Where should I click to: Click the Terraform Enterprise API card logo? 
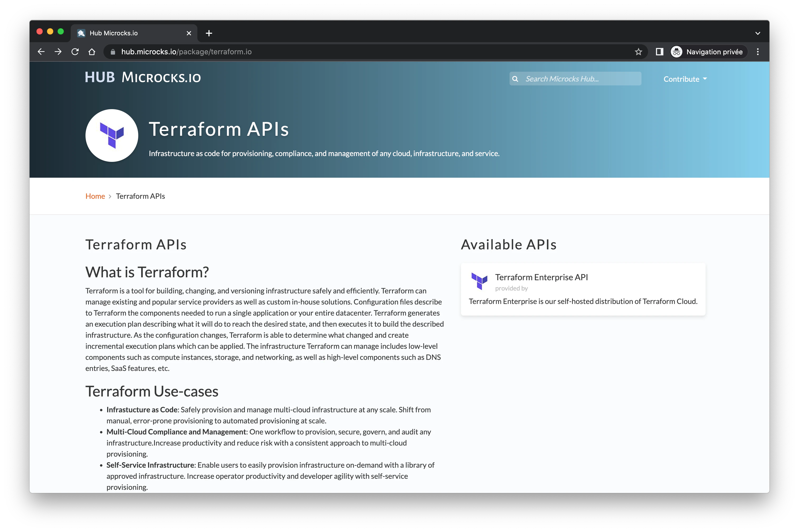(479, 281)
